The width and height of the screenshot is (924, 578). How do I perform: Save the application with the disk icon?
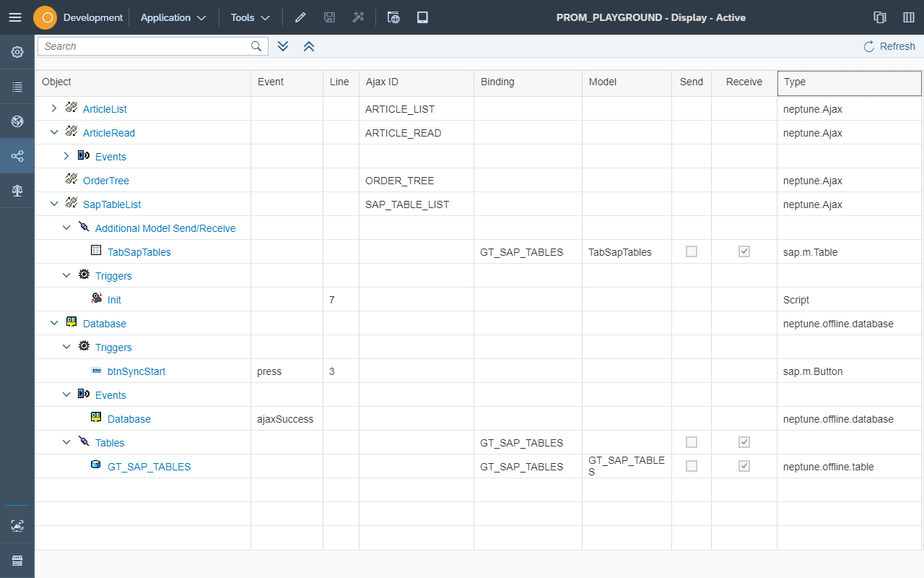point(329,17)
